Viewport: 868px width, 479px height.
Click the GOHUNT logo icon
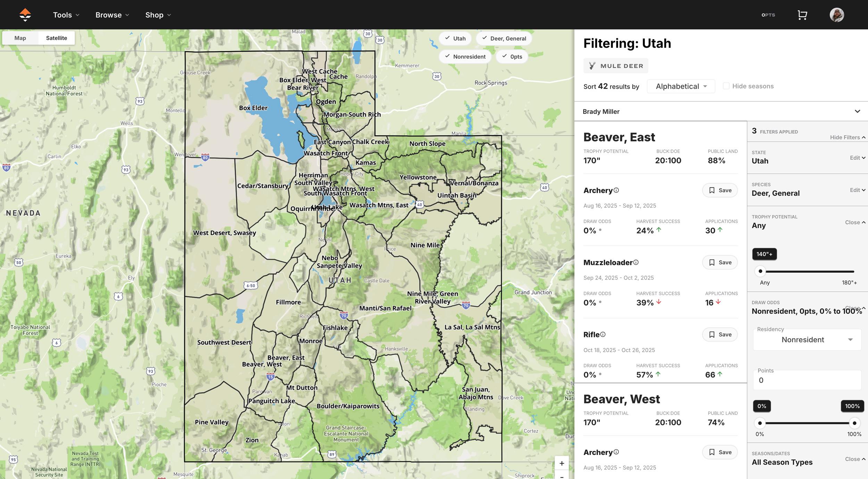(25, 15)
